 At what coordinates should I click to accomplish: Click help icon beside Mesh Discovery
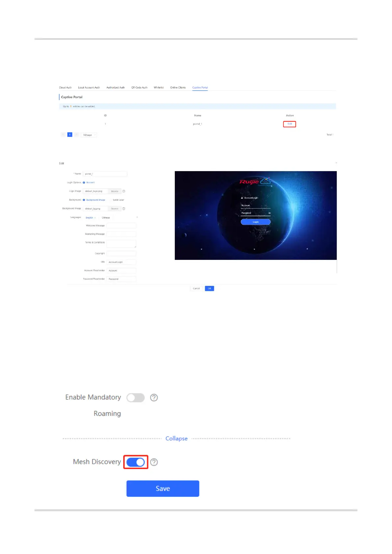pyautogui.click(x=154, y=462)
